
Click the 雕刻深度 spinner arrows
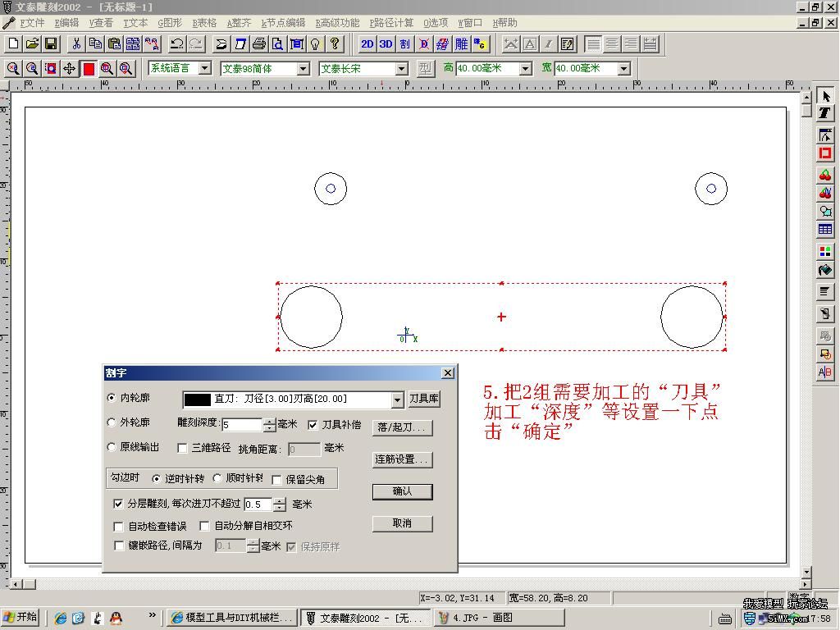(x=269, y=425)
